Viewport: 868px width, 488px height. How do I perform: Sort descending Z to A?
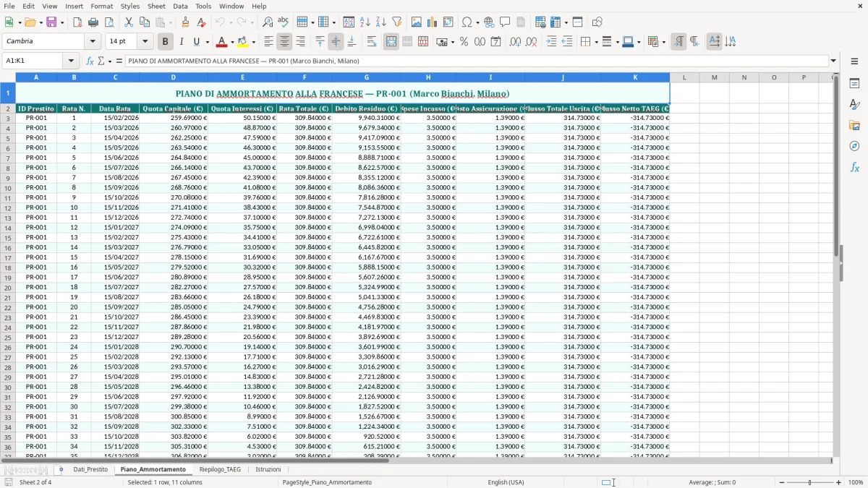coord(381,22)
